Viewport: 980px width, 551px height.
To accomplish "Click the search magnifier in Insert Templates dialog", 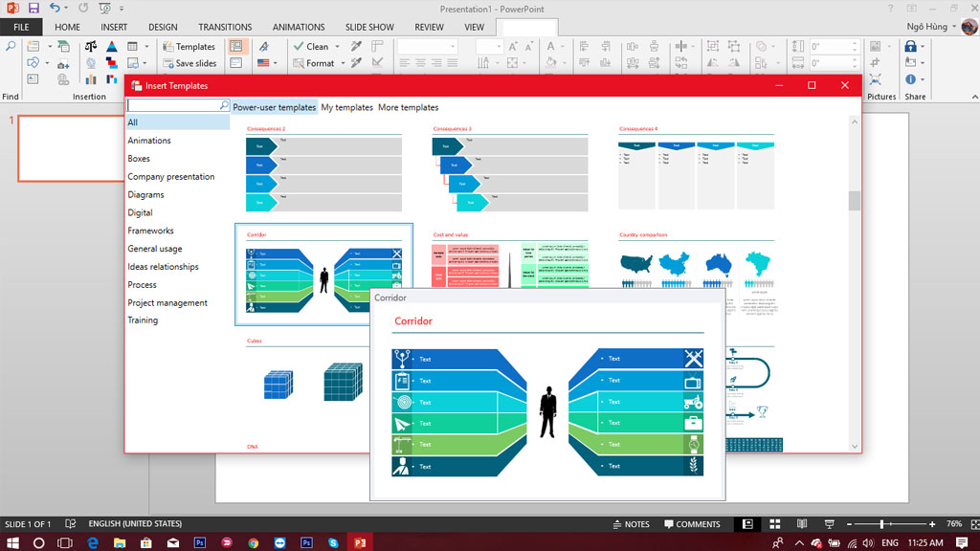I will (x=224, y=105).
